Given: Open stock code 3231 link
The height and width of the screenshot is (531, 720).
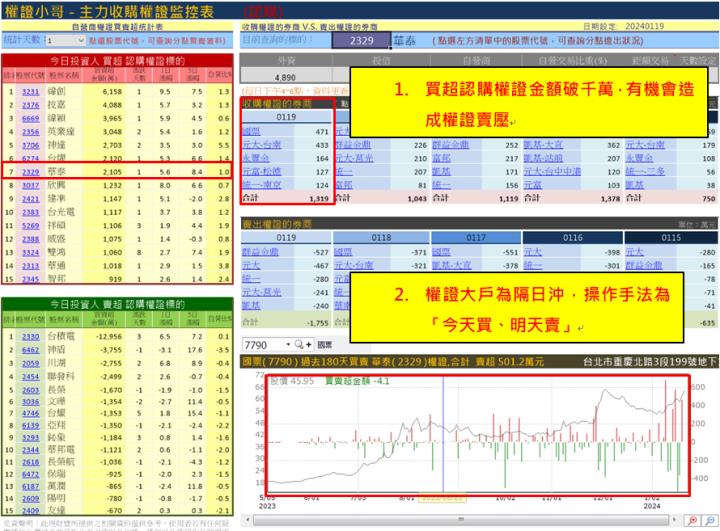Looking at the screenshot, I should tap(31, 92).
